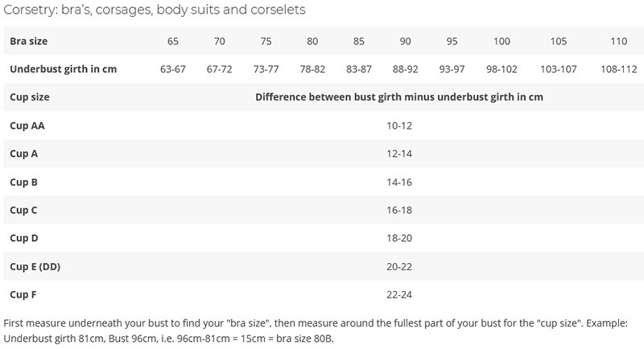
Task: Click bra size 65 cell
Action: [173, 40]
